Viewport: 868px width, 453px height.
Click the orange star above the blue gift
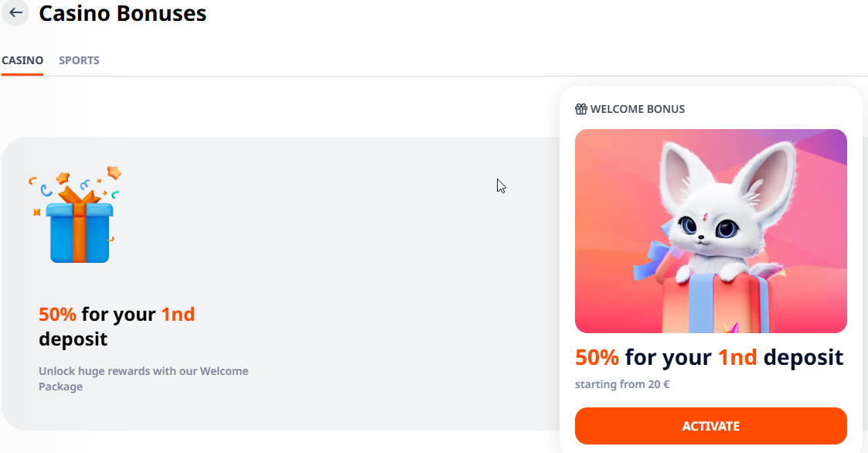pyautogui.click(x=114, y=172)
